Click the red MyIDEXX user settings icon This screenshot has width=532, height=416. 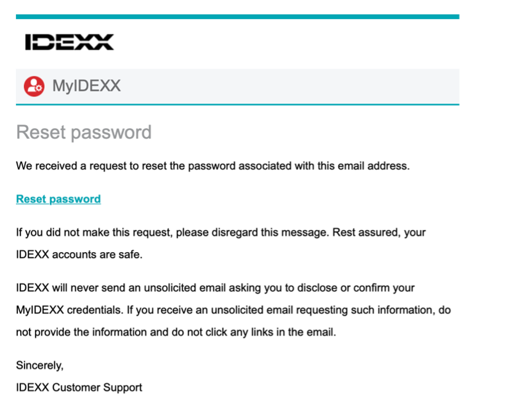pyautogui.click(x=34, y=86)
